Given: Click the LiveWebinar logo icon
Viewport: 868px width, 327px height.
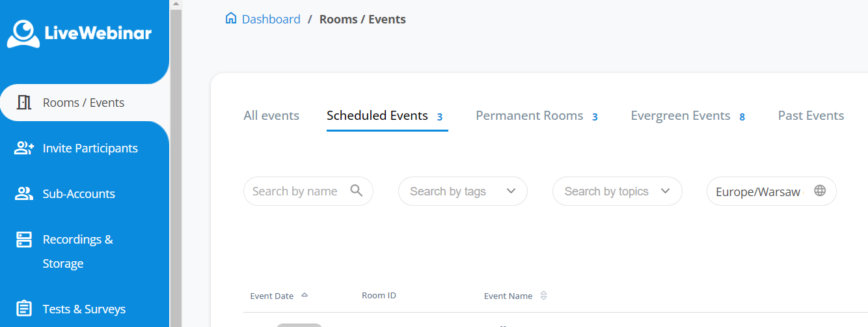Looking at the screenshot, I should tap(24, 33).
